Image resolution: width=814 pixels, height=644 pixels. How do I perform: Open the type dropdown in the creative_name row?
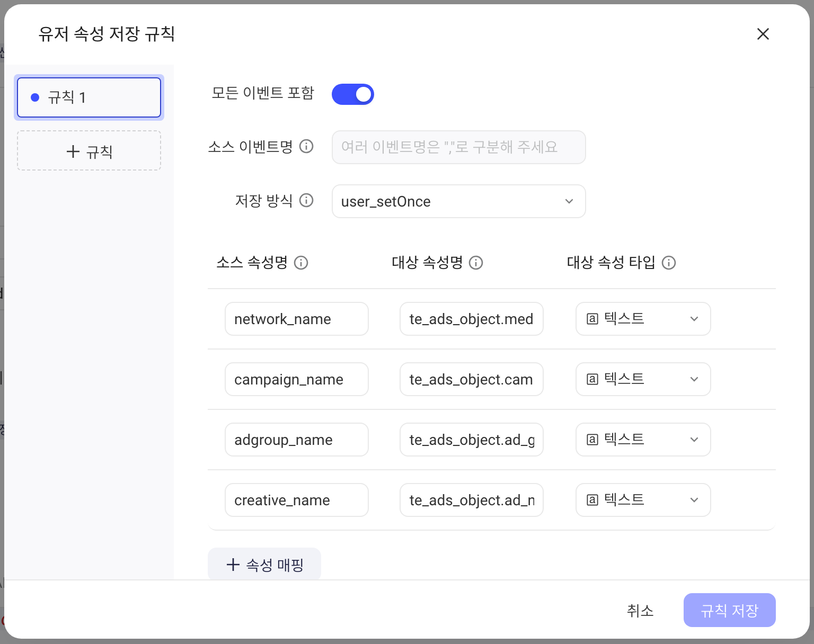(643, 500)
